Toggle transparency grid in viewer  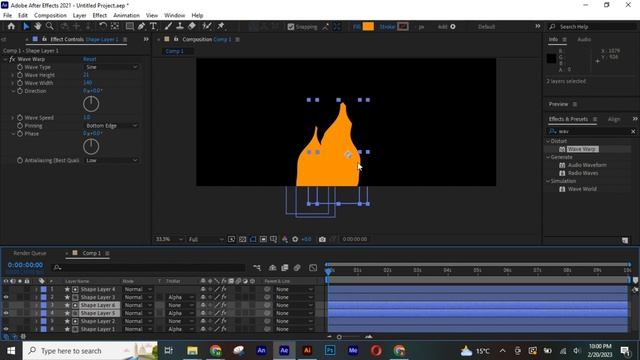coord(242,239)
